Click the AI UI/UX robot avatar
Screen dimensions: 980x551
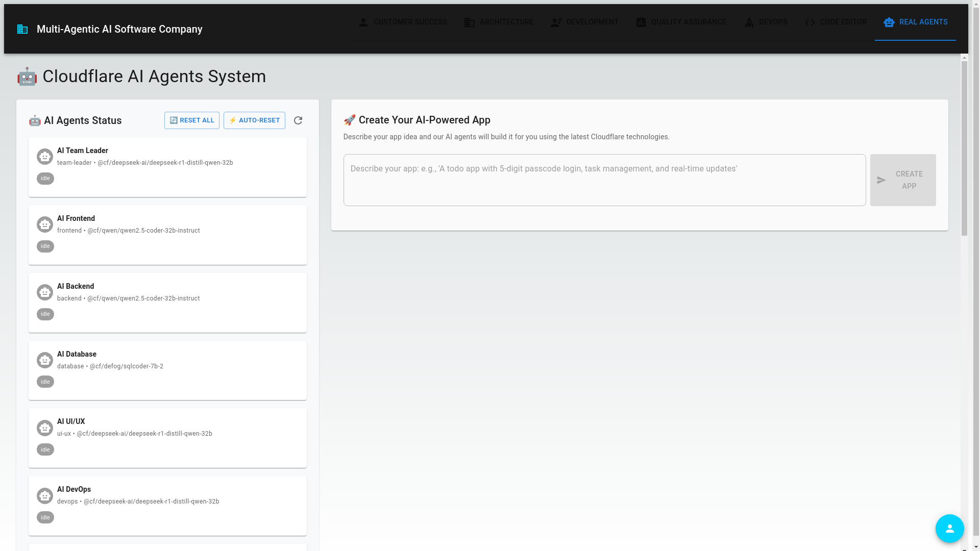[45, 428]
